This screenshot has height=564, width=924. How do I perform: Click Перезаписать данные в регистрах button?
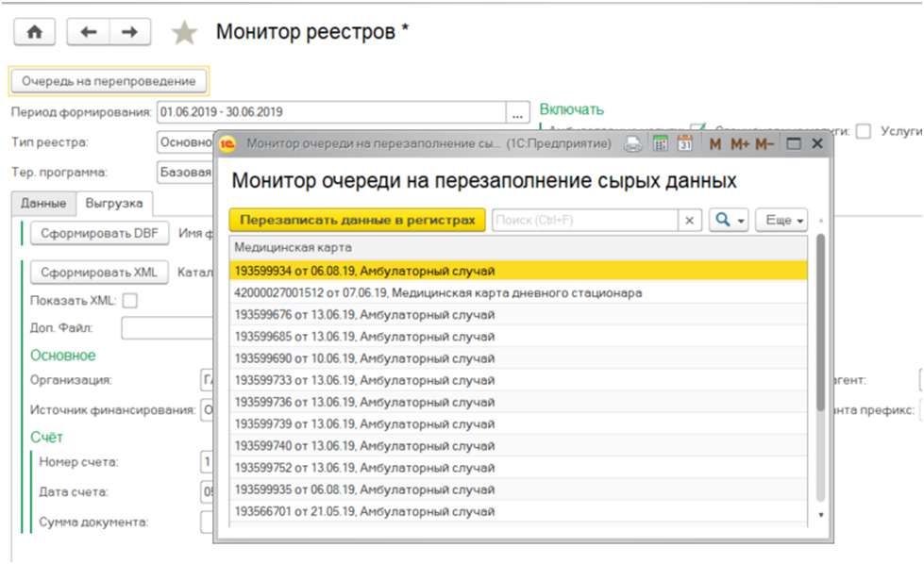[x=357, y=220]
